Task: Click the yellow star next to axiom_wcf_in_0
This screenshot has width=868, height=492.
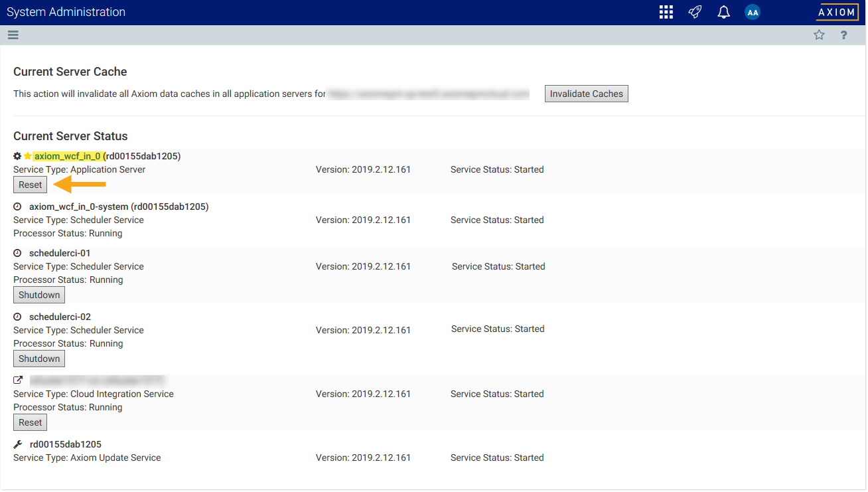Action: pyautogui.click(x=28, y=156)
